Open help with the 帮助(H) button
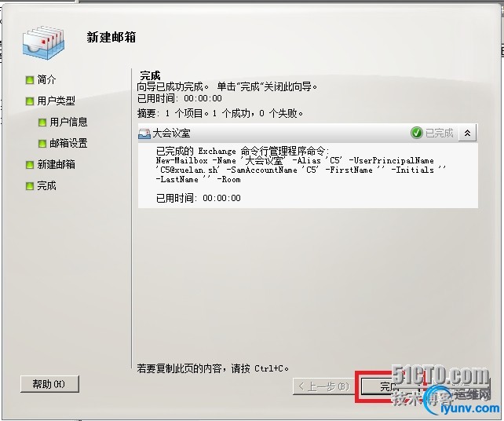 tap(49, 384)
